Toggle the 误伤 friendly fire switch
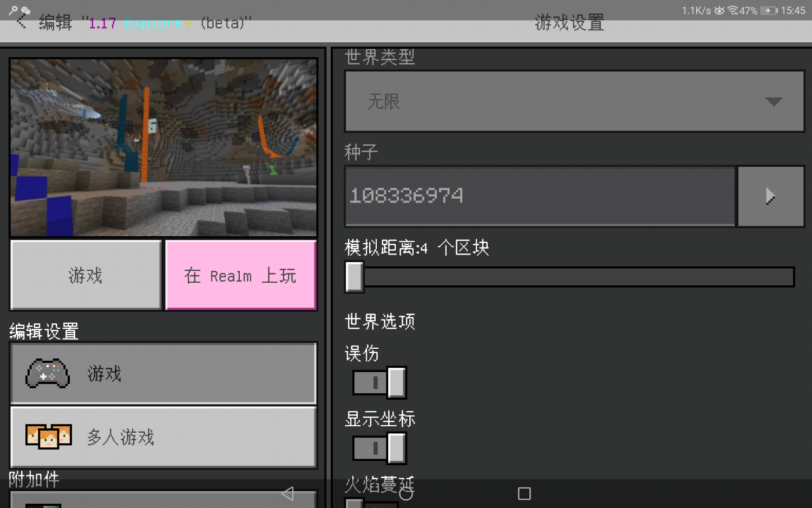This screenshot has width=812, height=508. [379, 383]
